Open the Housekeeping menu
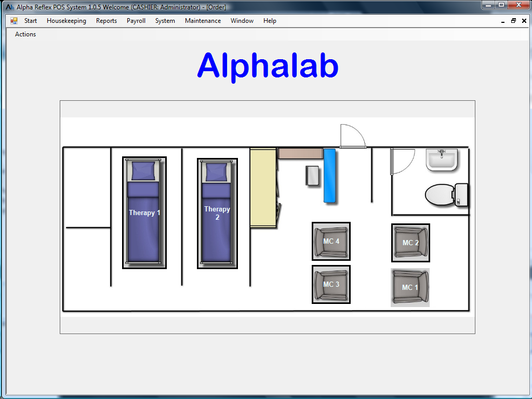This screenshot has height=399, width=532. click(66, 21)
